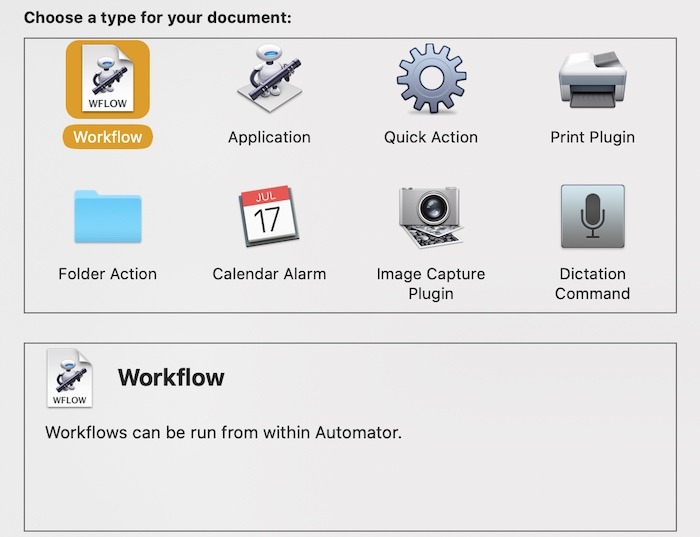Click the Print Plugin label
Viewport: 700px width, 537px height.
click(592, 137)
